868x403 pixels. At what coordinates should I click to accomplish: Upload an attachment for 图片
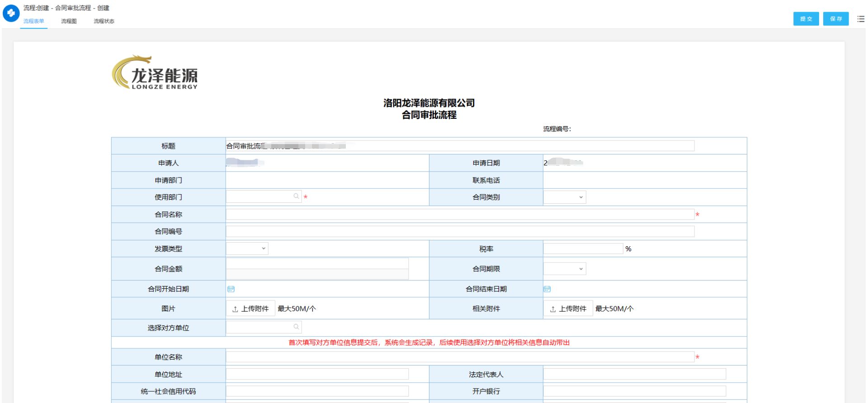tap(250, 309)
